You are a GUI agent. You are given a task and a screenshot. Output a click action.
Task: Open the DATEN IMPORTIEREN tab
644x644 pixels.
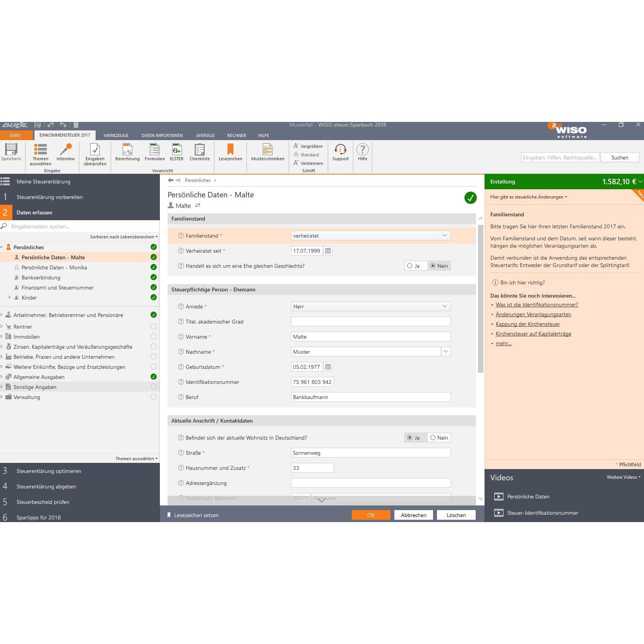tap(162, 135)
